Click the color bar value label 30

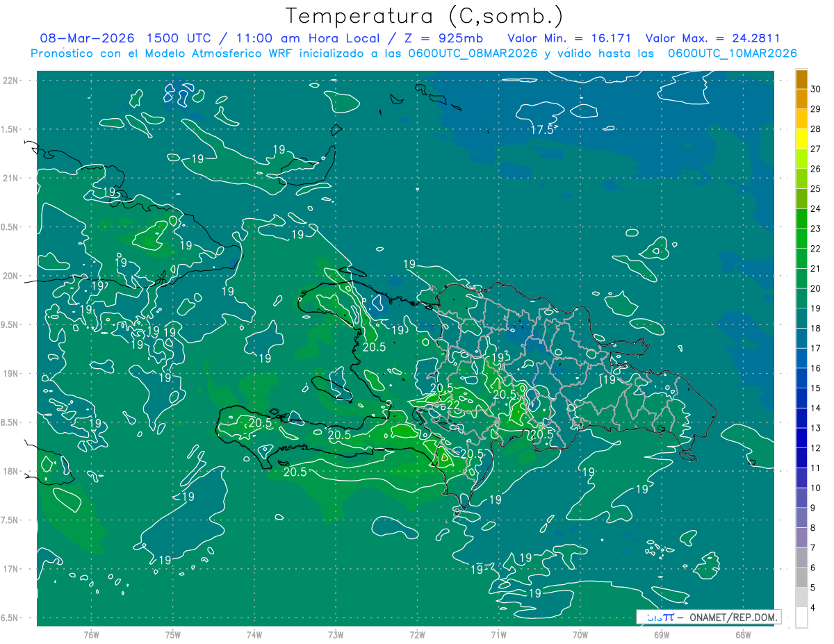pos(816,89)
